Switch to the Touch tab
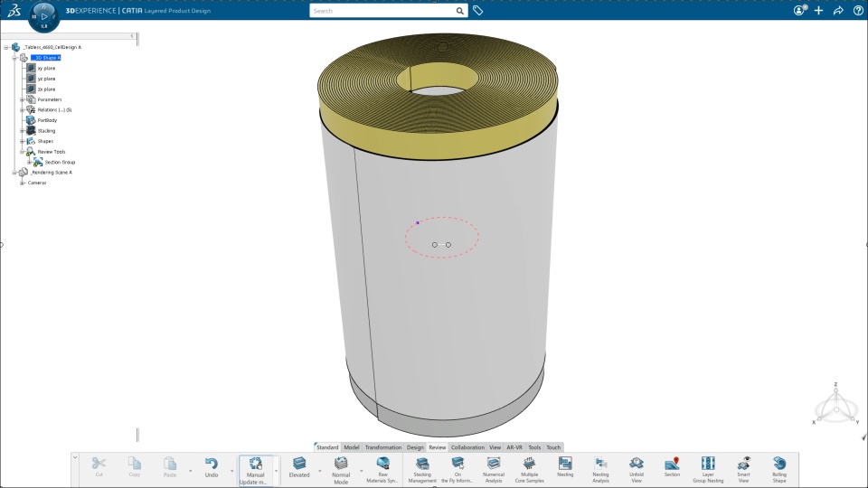The image size is (868, 488). pyautogui.click(x=553, y=447)
